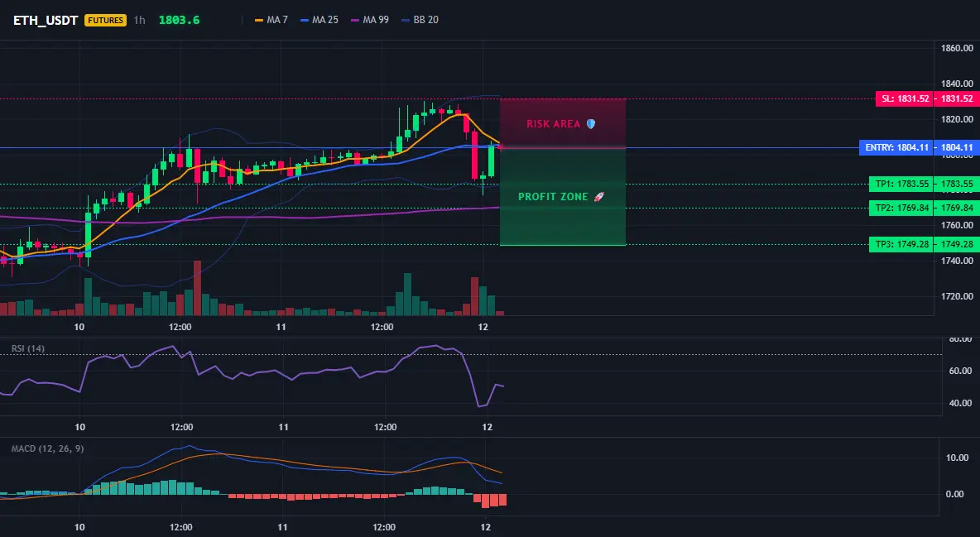Click the 0.00 MACD axis value

[x=954, y=495]
